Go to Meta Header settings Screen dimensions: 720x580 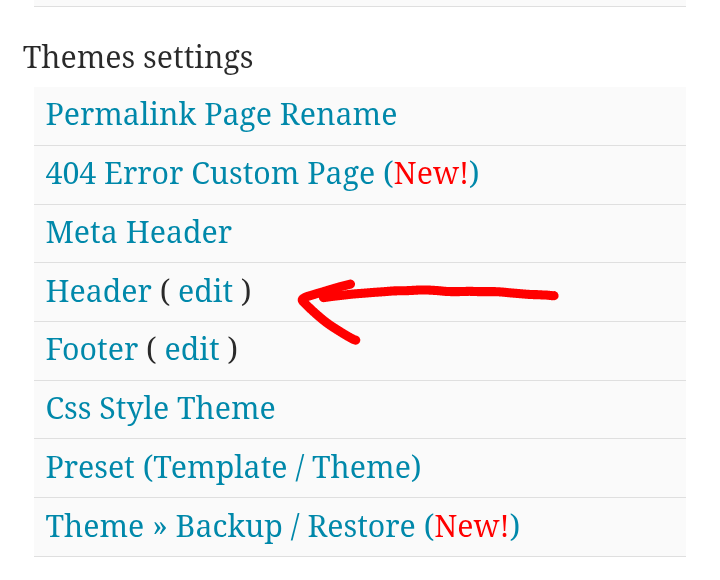[x=138, y=233]
